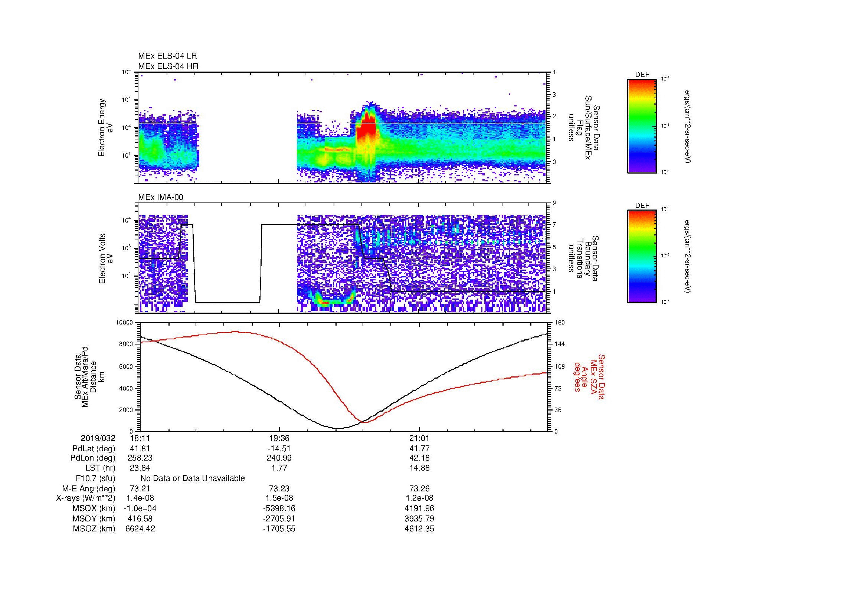This screenshot has width=868, height=613.
Task: Click the MSOZ (km) row label
Action: (x=94, y=529)
